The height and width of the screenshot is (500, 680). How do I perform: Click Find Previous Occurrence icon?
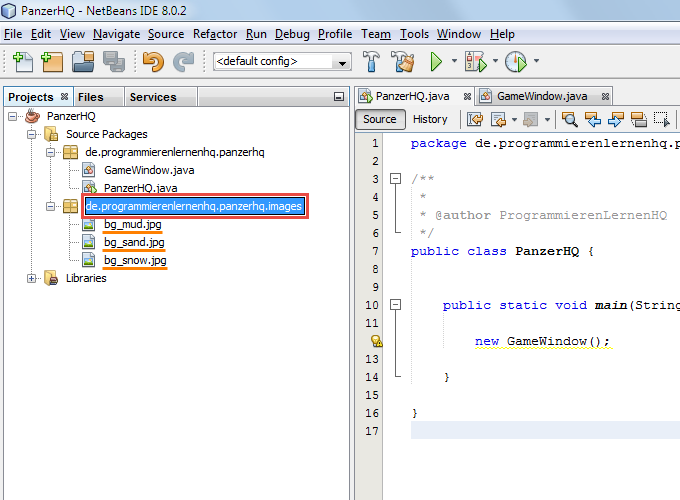coord(593,119)
